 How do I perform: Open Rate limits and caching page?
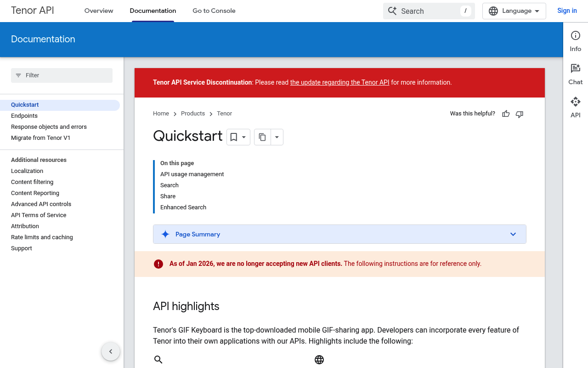pyautogui.click(x=42, y=237)
